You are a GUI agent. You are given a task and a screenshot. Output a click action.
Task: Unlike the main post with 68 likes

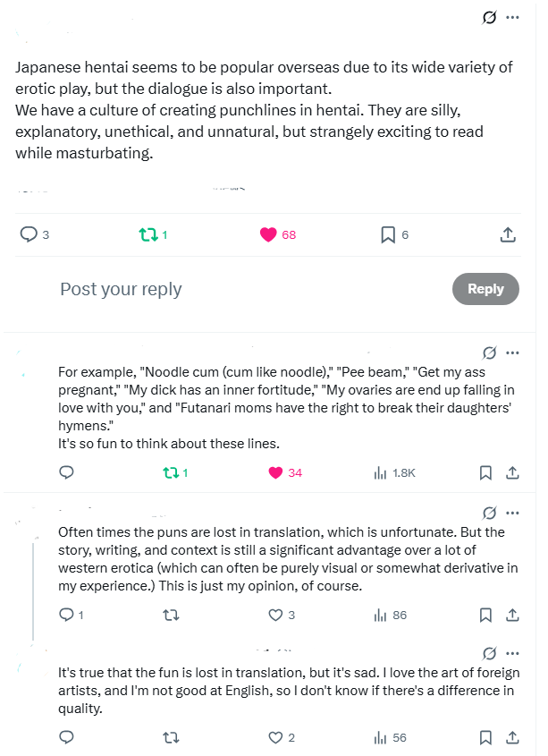point(268,234)
